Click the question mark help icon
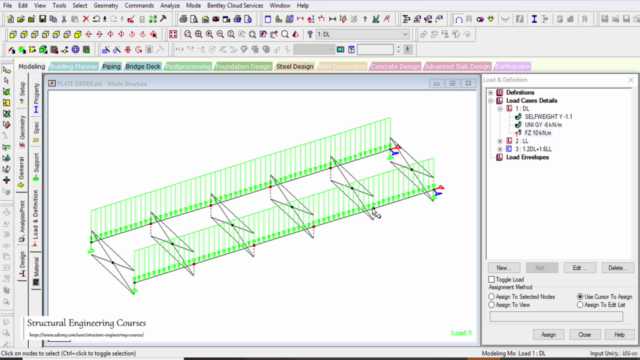 click(x=365, y=19)
